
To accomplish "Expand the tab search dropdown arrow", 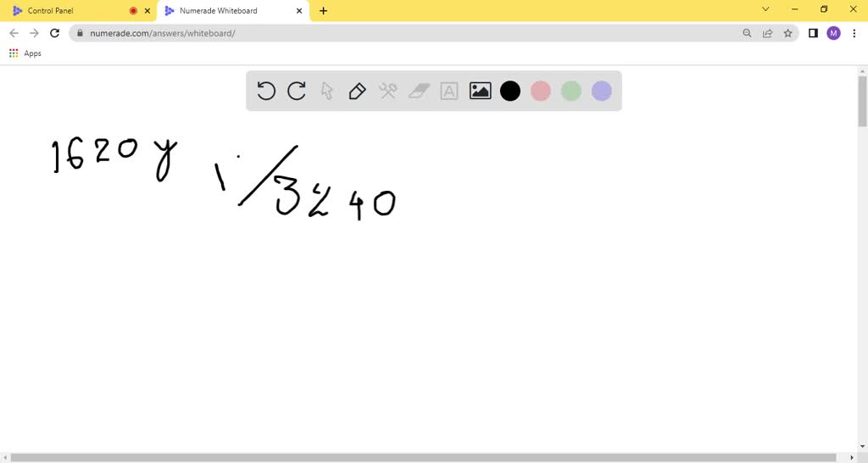I will coord(765,8).
